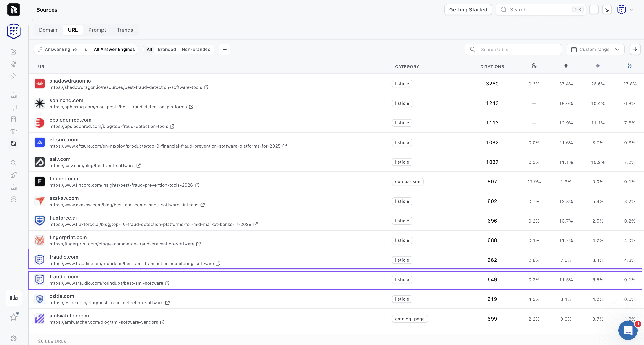Click the global Search field
Image resolution: width=644 pixels, height=345 pixels.
[540, 10]
